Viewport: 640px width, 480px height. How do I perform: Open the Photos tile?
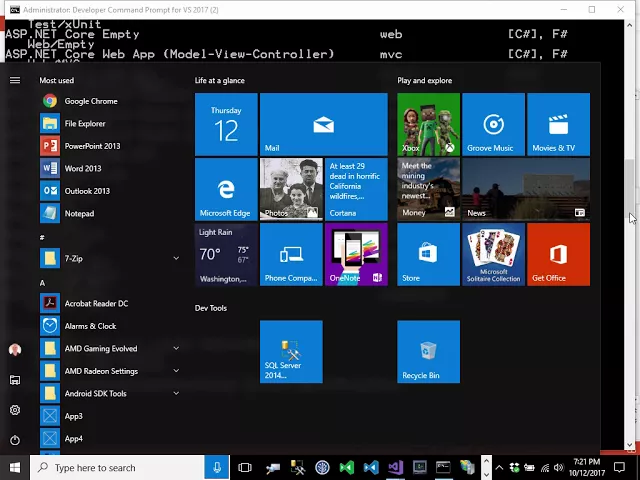tap(291, 189)
